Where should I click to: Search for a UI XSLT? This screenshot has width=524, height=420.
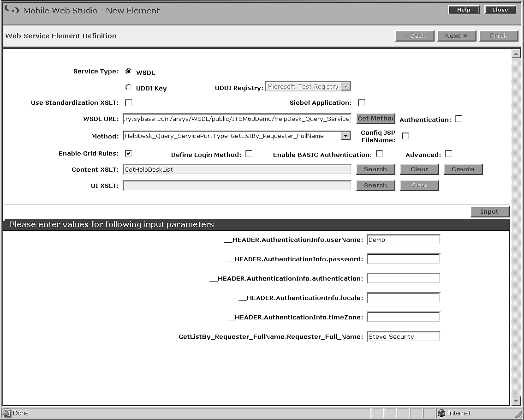point(375,185)
